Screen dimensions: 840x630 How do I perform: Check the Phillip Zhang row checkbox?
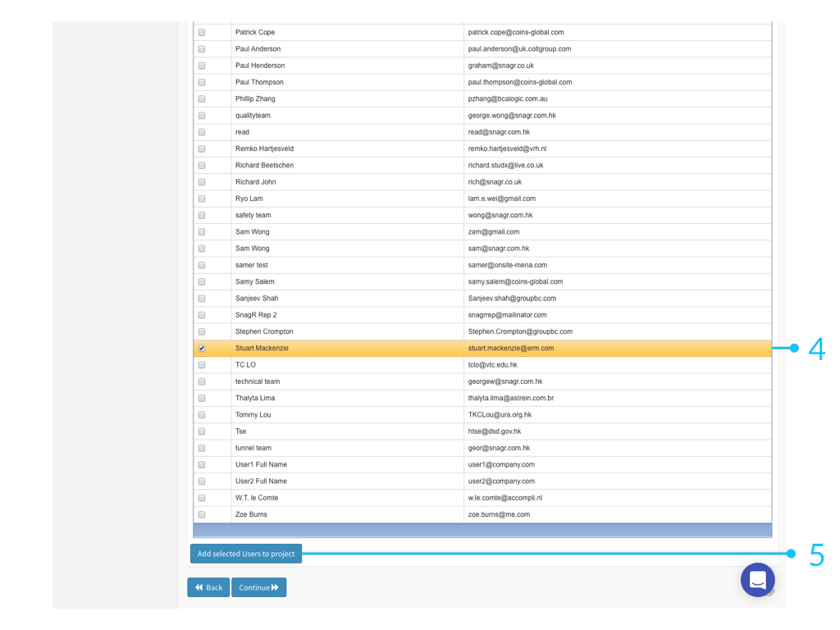point(202,98)
